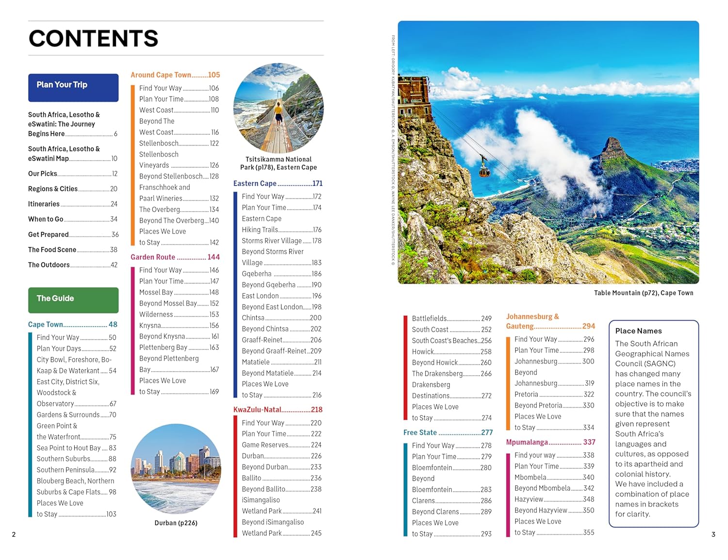Open the Mpumalanga section heading
Viewport: 728px width, 560px height.
[550, 442]
